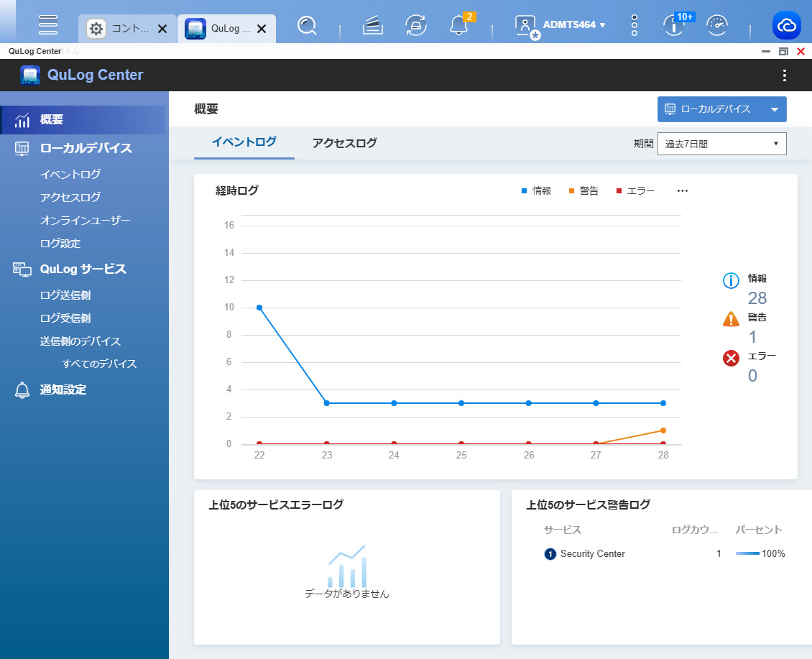
Task: Click the 情報 data point at day 22
Action: [259, 308]
